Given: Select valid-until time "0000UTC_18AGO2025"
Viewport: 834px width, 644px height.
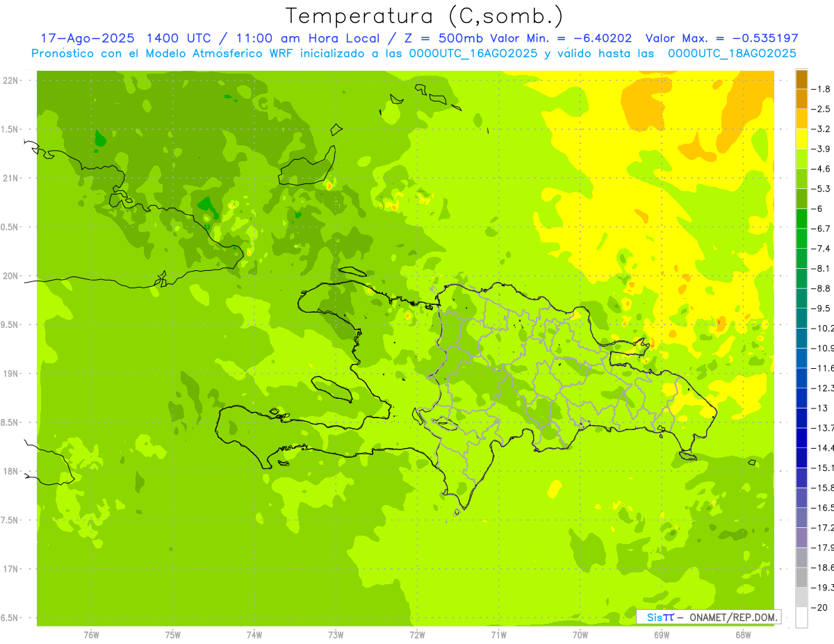Looking at the screenshot, I should tap(732, 53).
